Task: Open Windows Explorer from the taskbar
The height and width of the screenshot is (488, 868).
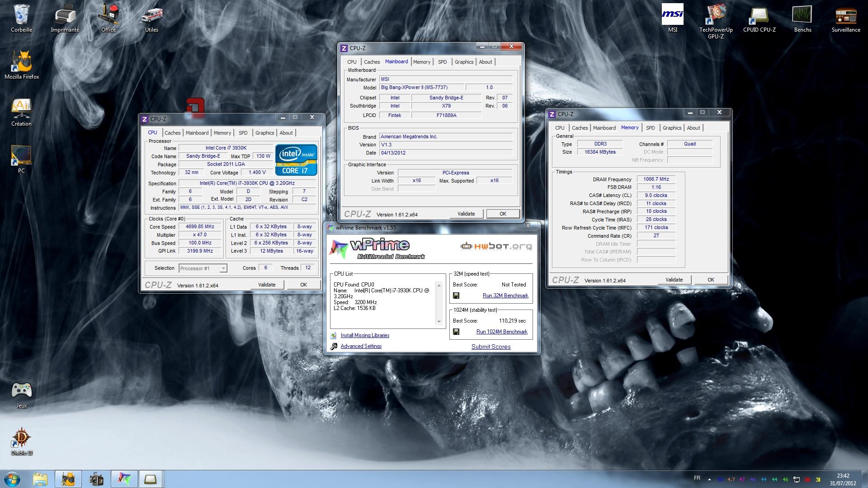Action: click(x=40, y=479)
